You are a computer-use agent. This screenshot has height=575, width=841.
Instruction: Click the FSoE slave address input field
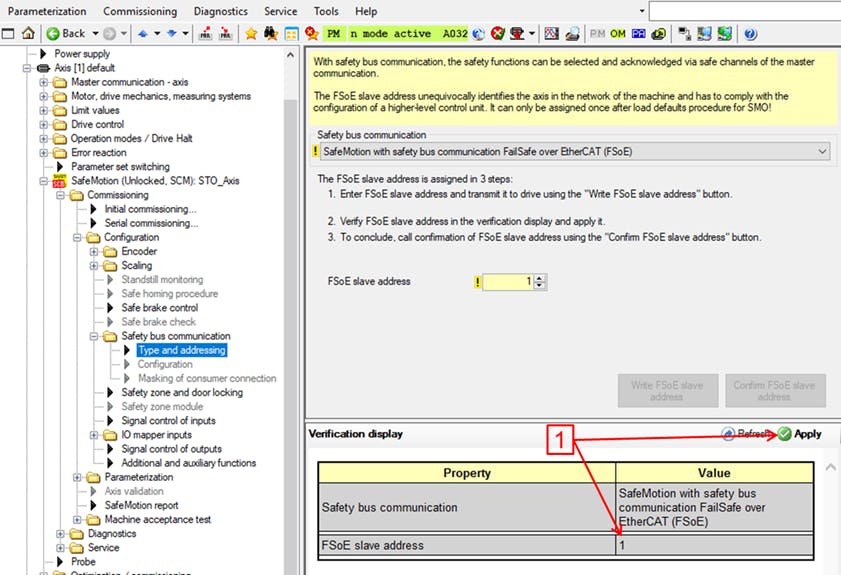pyautogui.click(x=508, y=282)
